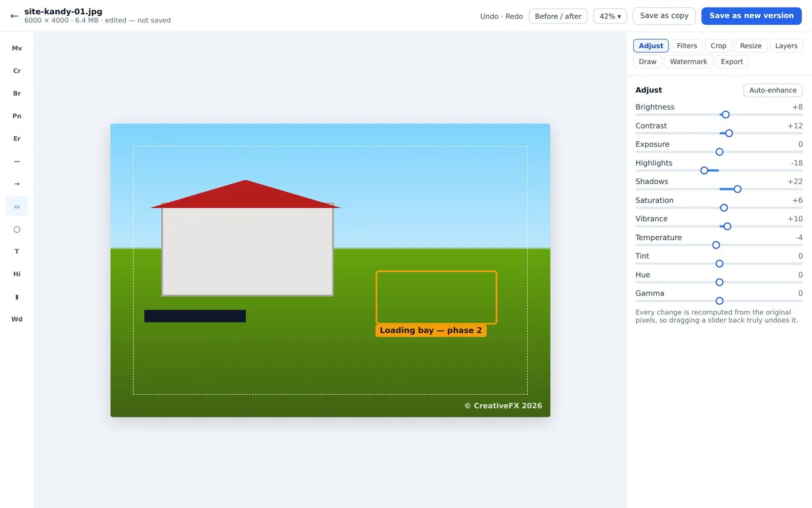Switch to the Adjust tab
The image size is (812, 508).
click(x=651, y=46)
